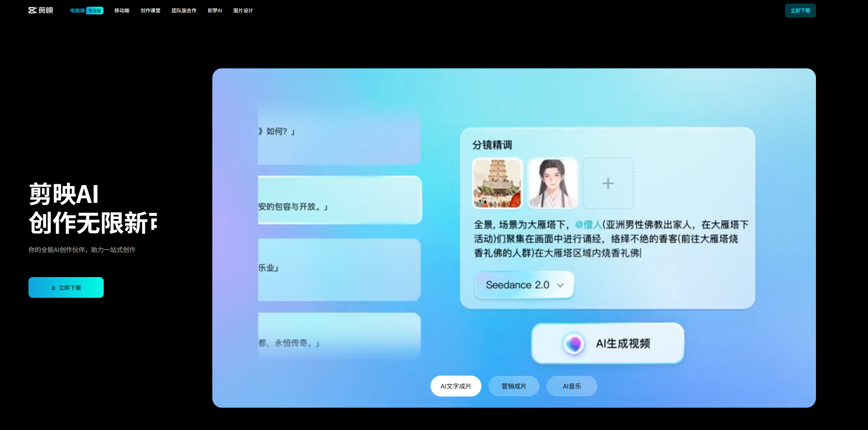
Task: Expand the Seedance 2.0 model dropdown
Action: [x=524, y=285]
